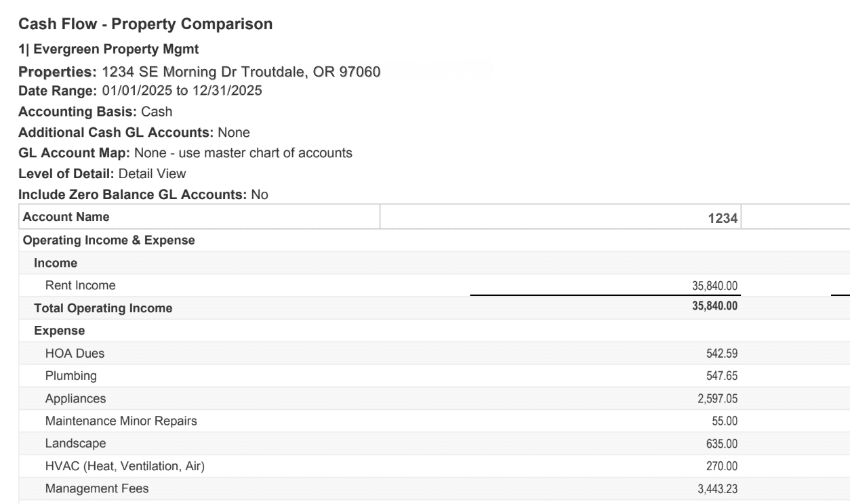Screen dimensions: 850x504
Task: Select the Rent Income row label
Action: point(80,286)
